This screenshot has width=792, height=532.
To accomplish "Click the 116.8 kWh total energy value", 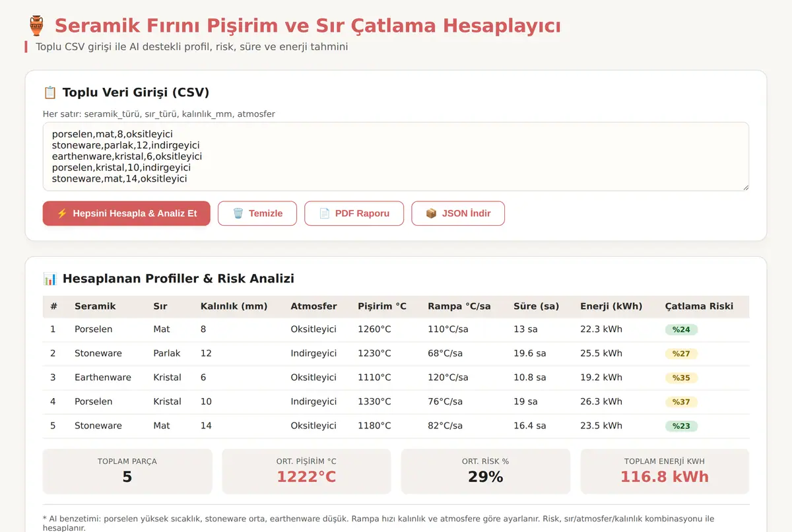I will (x=665, y=477).
